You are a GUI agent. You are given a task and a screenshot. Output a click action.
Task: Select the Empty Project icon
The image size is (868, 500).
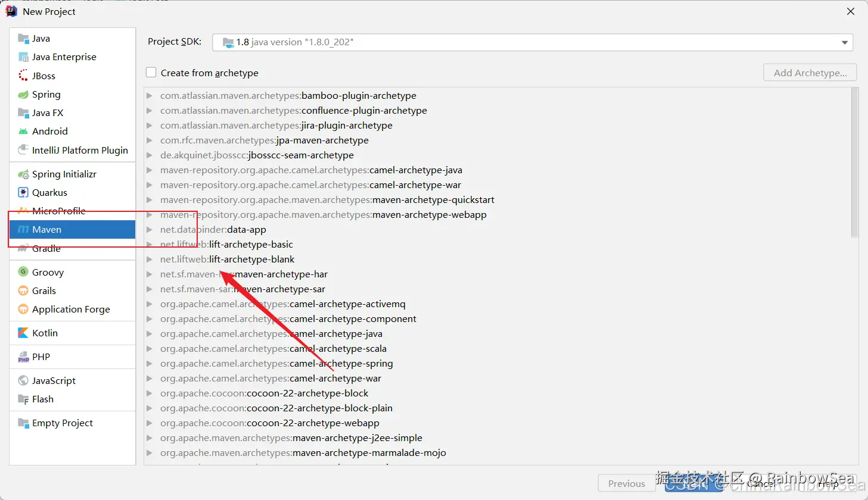point(23,423)
